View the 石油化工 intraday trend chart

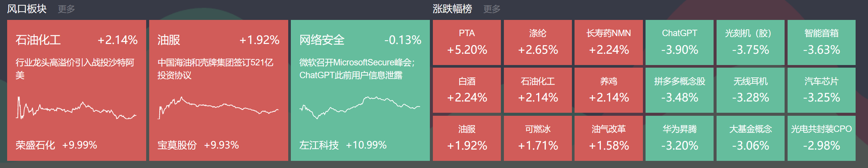[x=76, y=109]
